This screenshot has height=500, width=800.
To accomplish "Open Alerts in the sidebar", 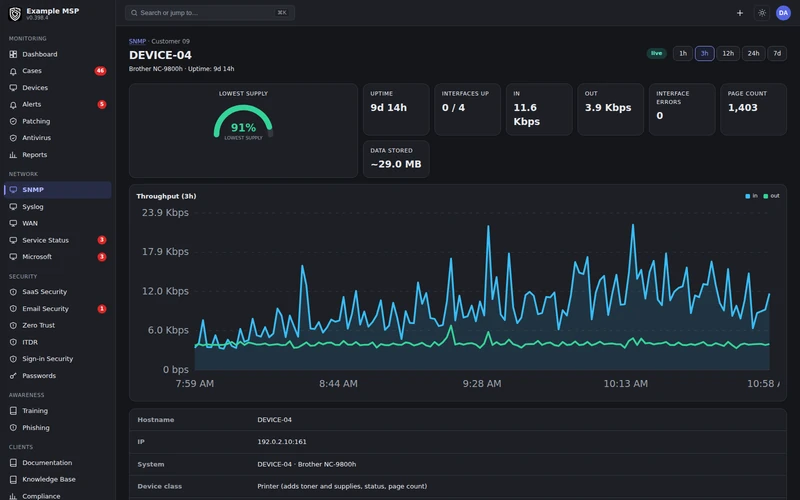I will coord(57,105).
